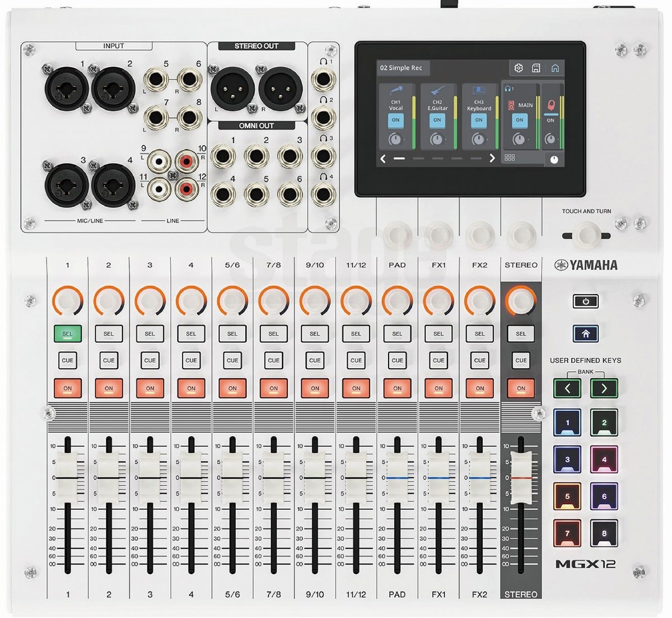The height and width of the screenshot is (618, 672).
Task: Trigger user defined key 5
Action: coord(567,496)
